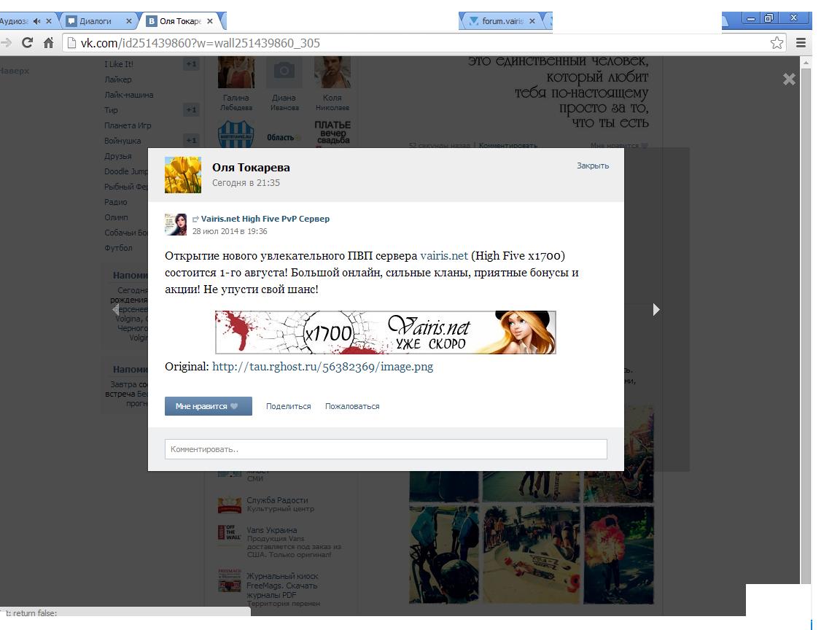Open Диана Иванова friend placeholder photo
This screenshot has width=840, height=630.
click(x=284, y=72)
